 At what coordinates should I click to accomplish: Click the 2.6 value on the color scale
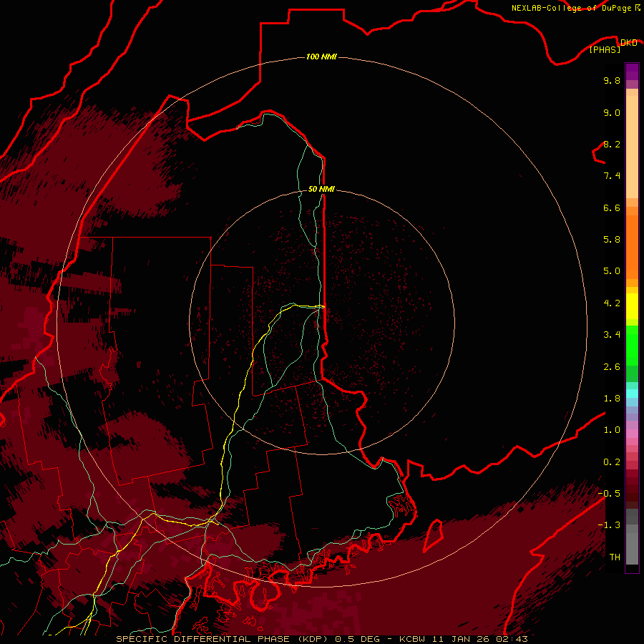[612, 367]
